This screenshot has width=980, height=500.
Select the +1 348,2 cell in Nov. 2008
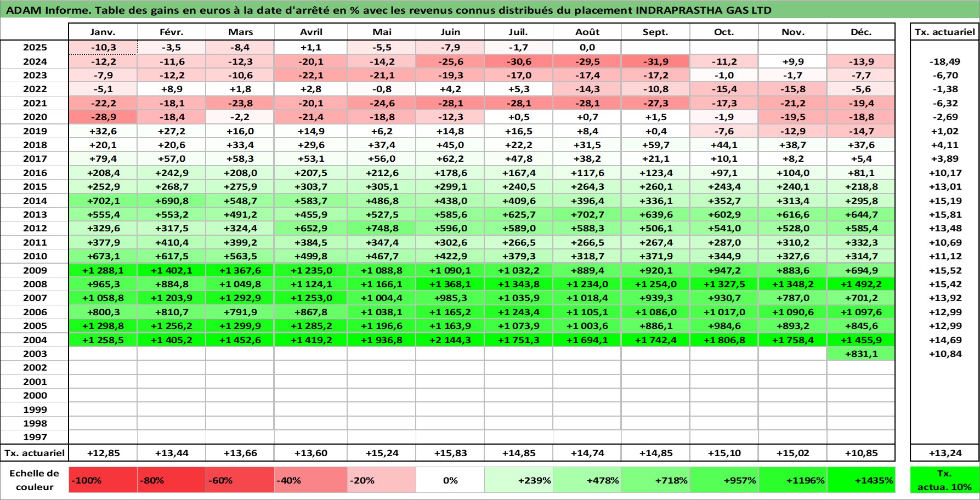pos(793,284)
